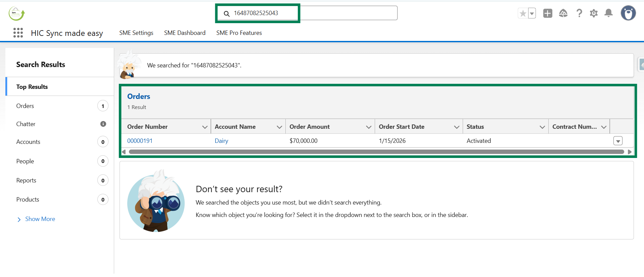Open the Salesforce setup assistant cloud icon
This screenshot has width=644, height=277.
563,13
